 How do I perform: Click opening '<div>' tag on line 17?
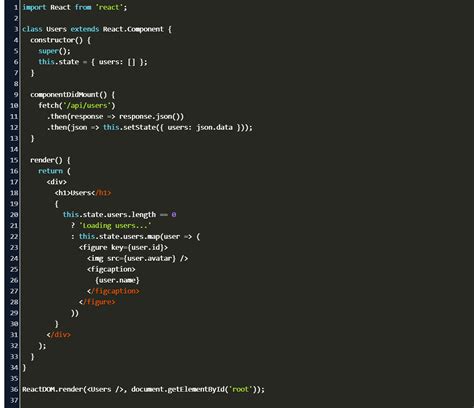pos(56,182)
